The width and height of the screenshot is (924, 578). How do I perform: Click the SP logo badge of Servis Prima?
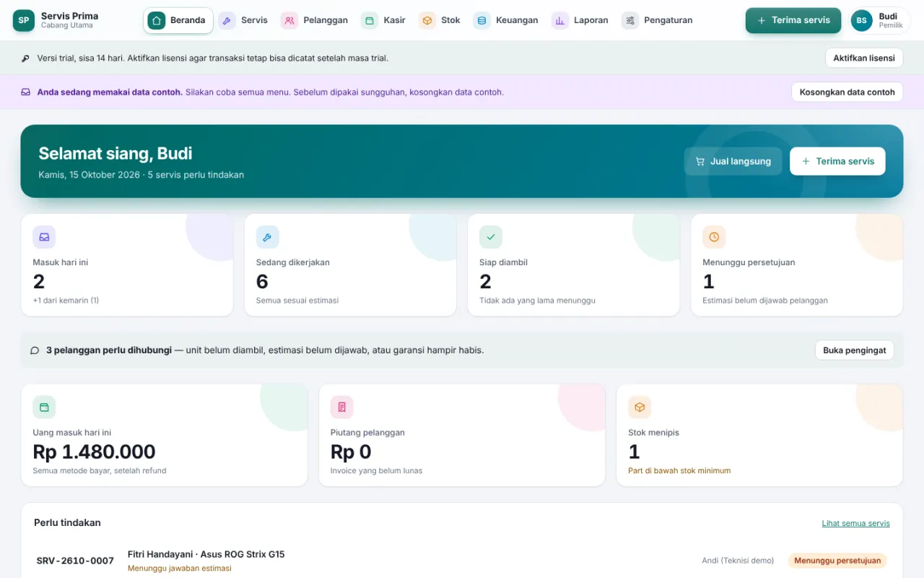pyautogui.click(x=24, y=20)
